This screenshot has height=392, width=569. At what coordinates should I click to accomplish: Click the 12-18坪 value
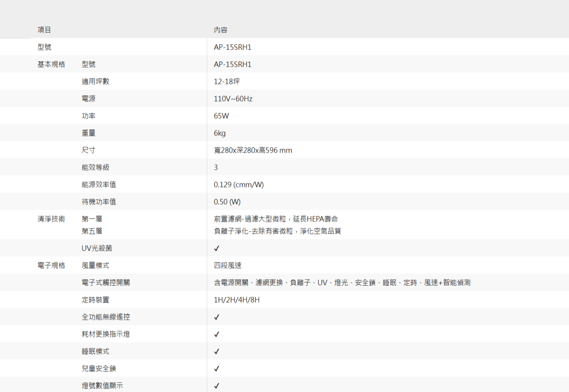coord(227,82)
